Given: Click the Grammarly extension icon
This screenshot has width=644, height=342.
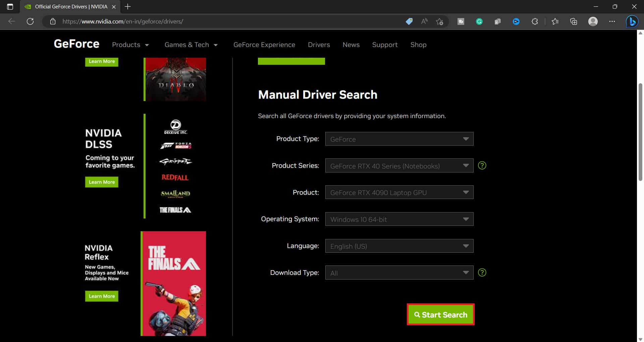Looking at the screenshot, I should tap(479, 21).
